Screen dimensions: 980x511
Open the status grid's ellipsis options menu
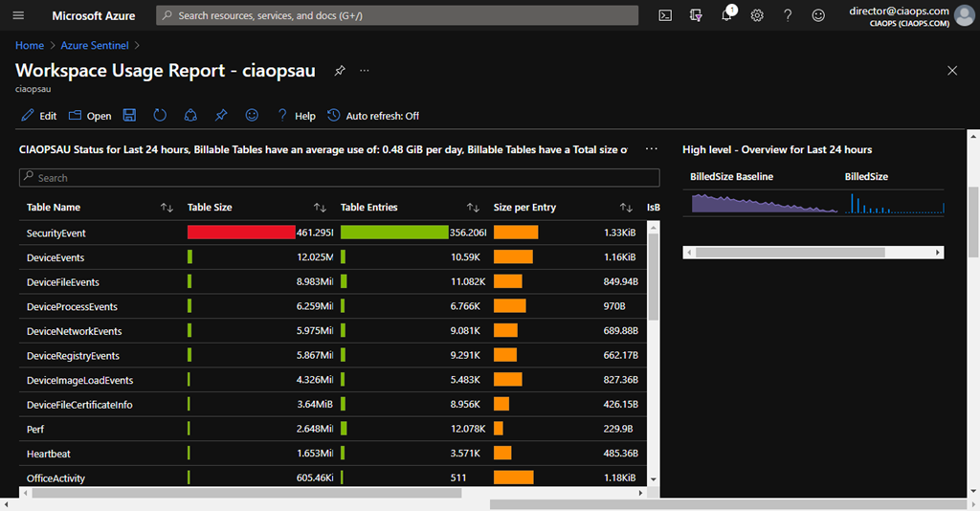pos(652,149)
